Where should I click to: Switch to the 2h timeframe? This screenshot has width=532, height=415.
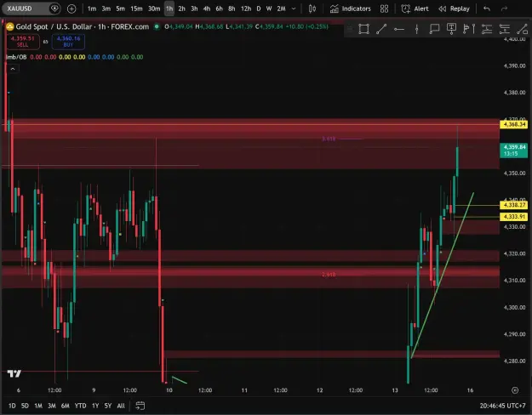click(182, 9)
